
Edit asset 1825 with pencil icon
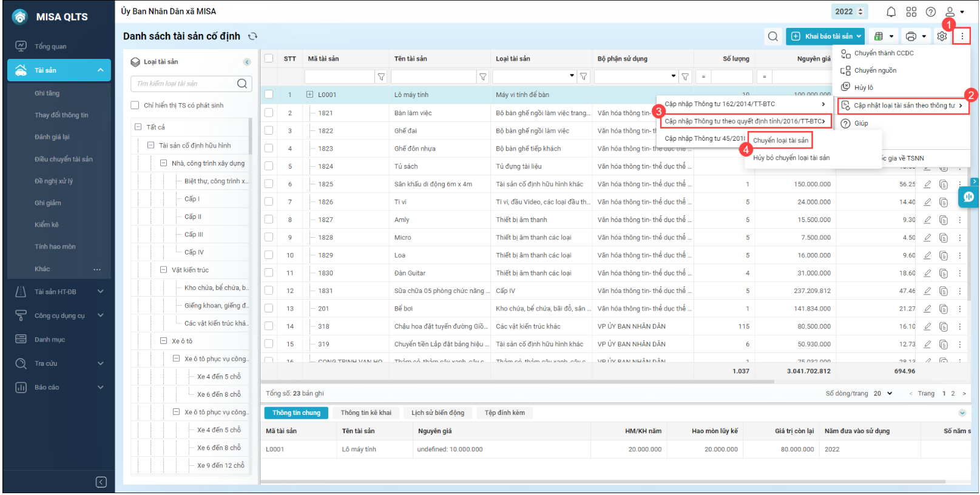coord(927,184)
